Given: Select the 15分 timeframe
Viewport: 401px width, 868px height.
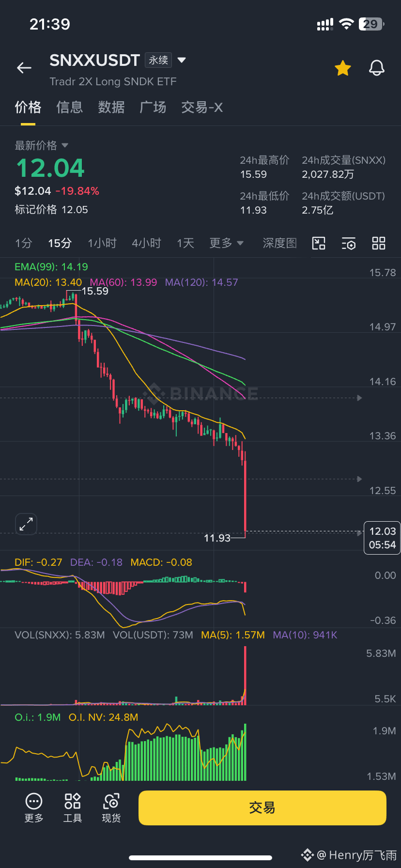Looking at the screenshot, I should click(x=60, y=243).
